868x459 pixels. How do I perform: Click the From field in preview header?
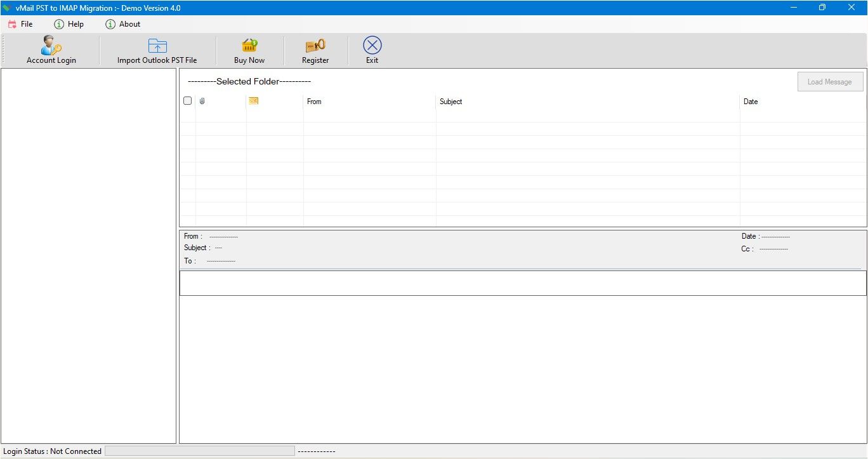click(x=211, y=236)
